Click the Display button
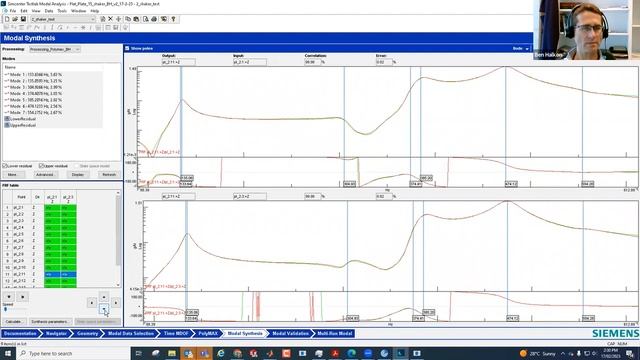Viewport: 640px width, 360px height. tap(78, 174)
